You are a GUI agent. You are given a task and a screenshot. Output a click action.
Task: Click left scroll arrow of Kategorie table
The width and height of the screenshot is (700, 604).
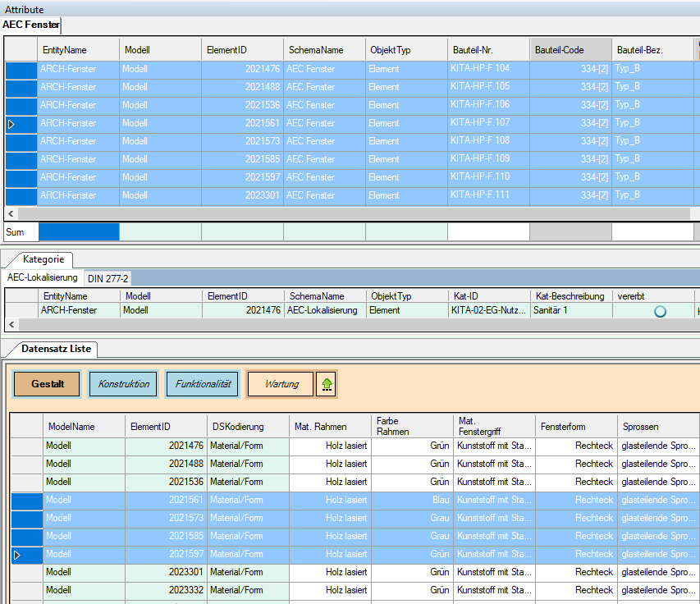coord(12,324)
